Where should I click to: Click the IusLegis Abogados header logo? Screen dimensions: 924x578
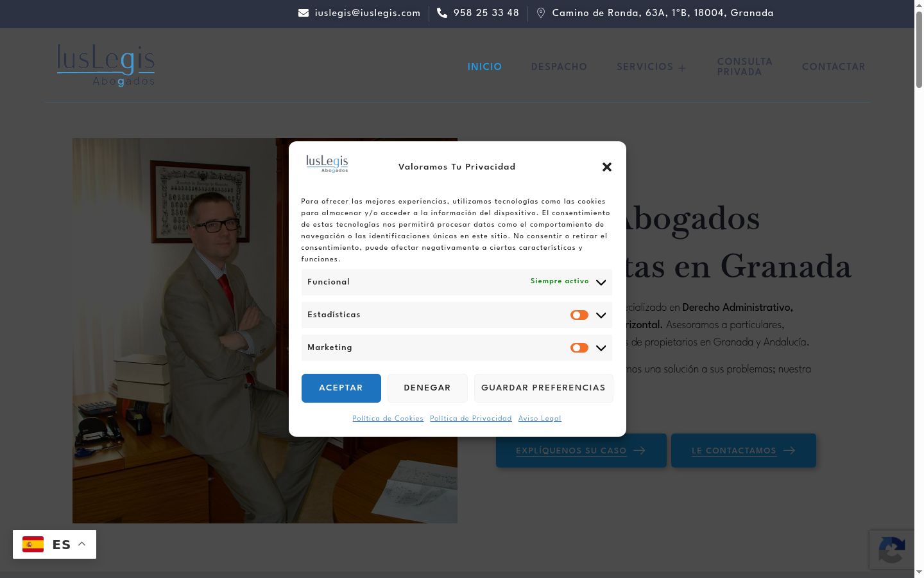tap(106, 65)
